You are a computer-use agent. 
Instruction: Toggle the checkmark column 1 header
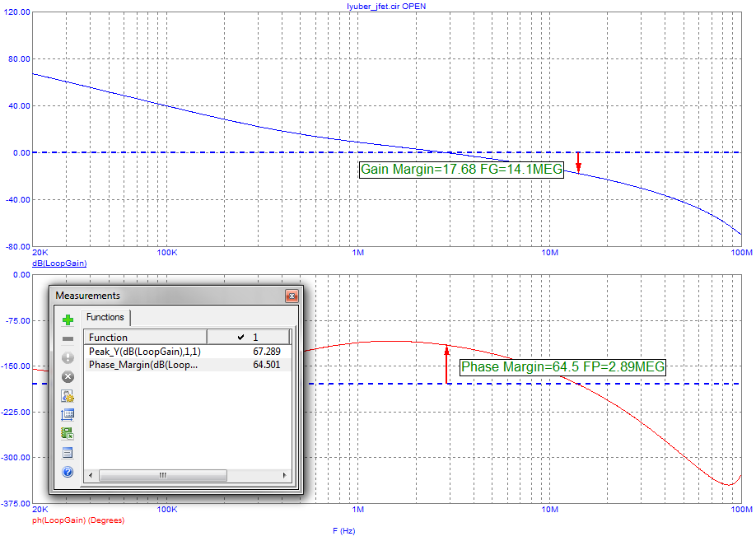pos(249,337)
